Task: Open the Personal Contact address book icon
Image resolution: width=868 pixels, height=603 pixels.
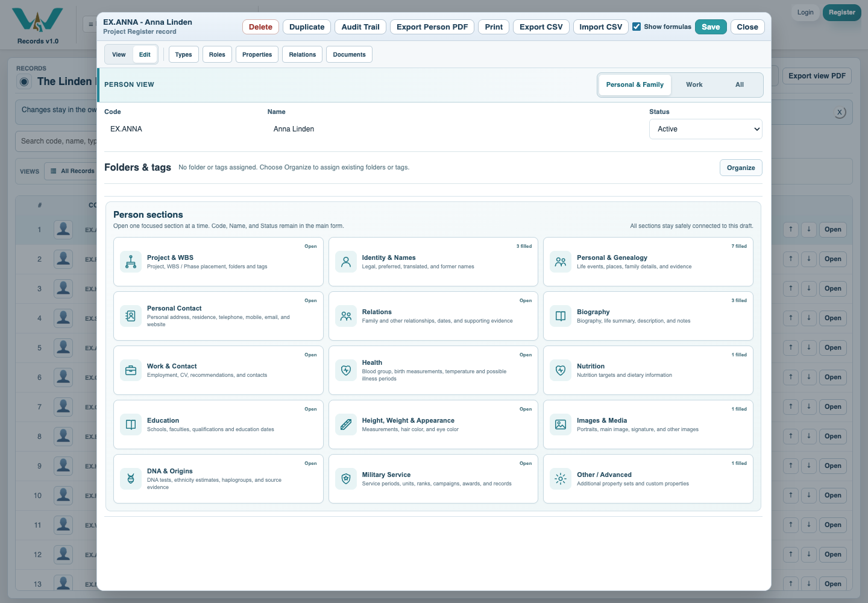Action: (131, 316)
